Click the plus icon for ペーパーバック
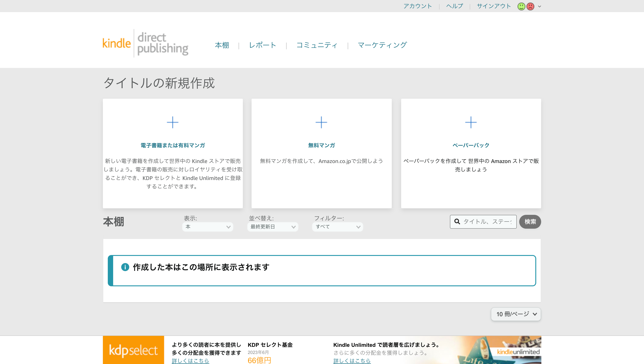The height and width of the screenshot is (364, 644). [471, 122]
